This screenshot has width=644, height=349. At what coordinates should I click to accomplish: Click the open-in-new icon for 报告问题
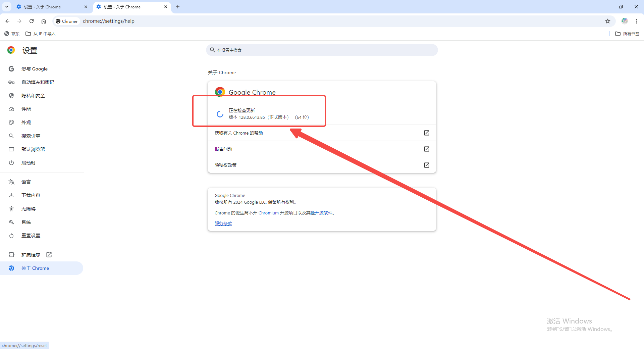427,149
